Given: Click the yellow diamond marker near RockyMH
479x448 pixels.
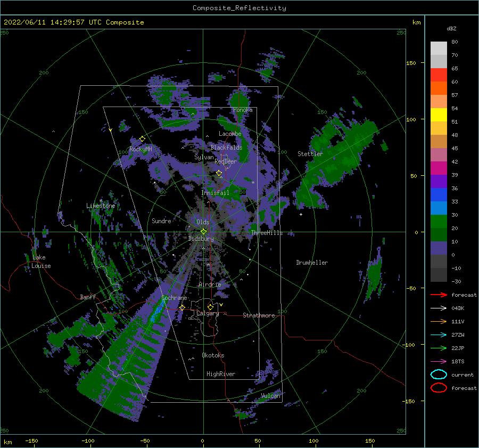Looking at the screenshot, I should tap(142, 139).
